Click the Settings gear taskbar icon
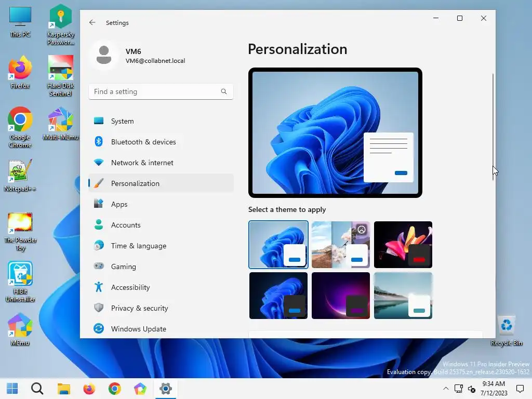Viewport: 532px width, 399px height. pyautogui.click(x=166, y=389)
